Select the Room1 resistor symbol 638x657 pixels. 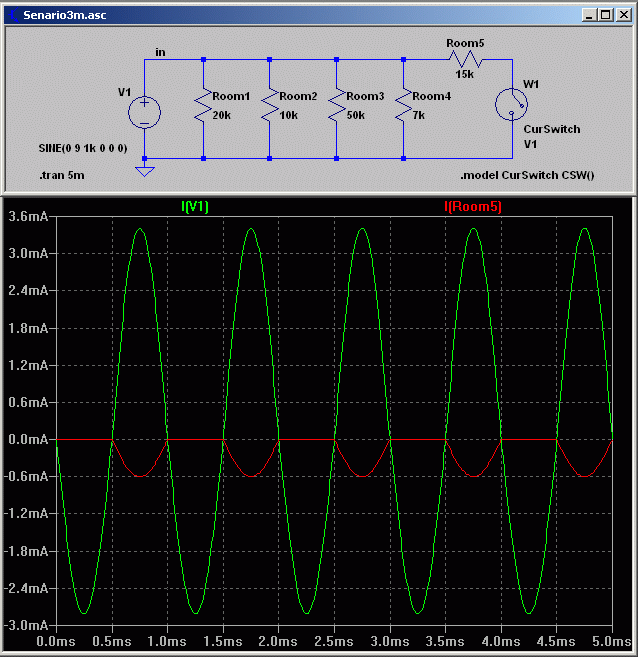point(203,105)
